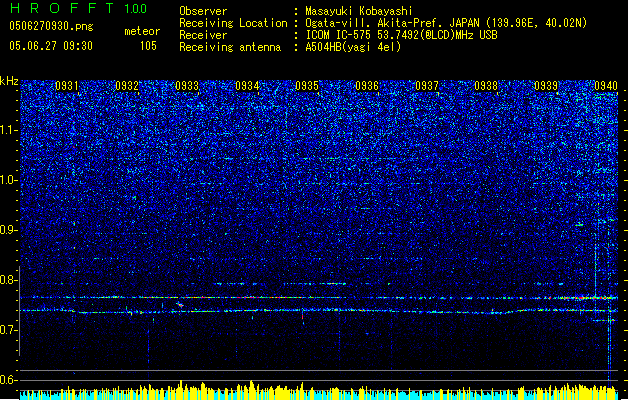Click the meteor count 105
Viewport: 629px width, 400px height.
point(148,46)
